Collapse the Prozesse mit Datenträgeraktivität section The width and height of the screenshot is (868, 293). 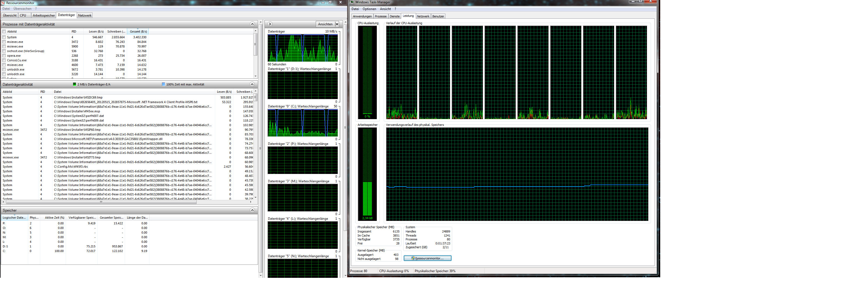252,24
